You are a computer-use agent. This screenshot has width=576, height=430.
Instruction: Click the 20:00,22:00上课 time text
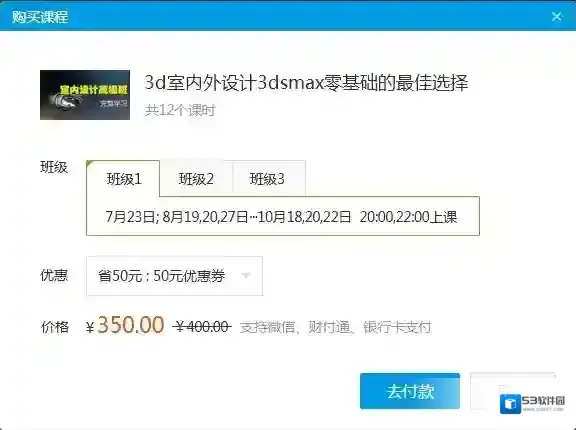pos(408,217)
